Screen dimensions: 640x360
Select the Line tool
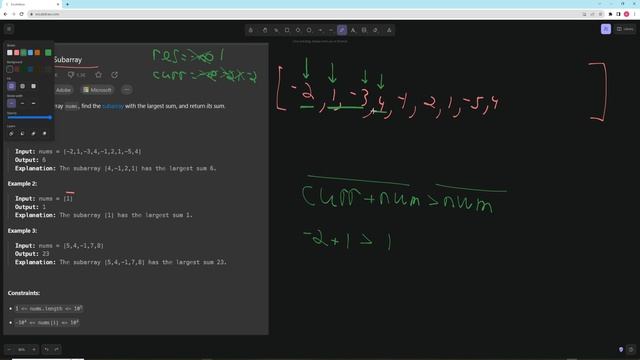click(x=331, y=30)
